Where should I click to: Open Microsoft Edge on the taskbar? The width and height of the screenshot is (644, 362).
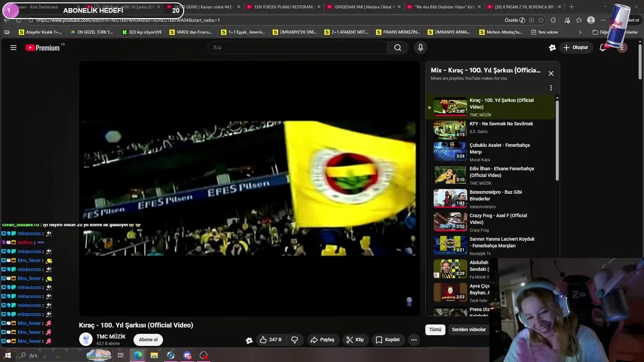137,355
